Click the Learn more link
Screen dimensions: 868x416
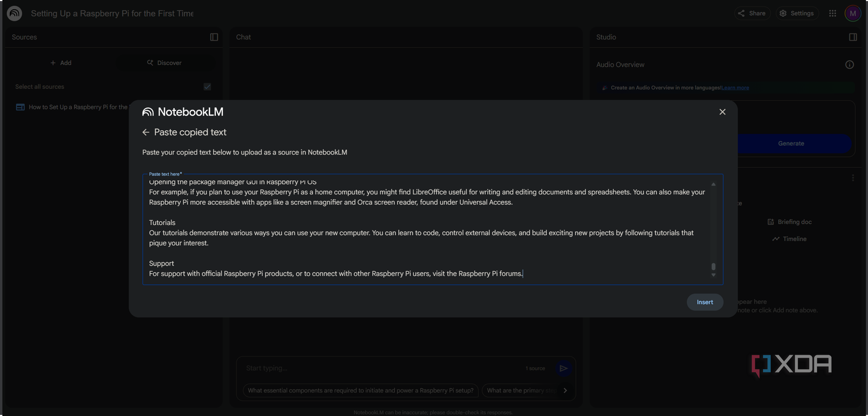(x=735, y=88)
